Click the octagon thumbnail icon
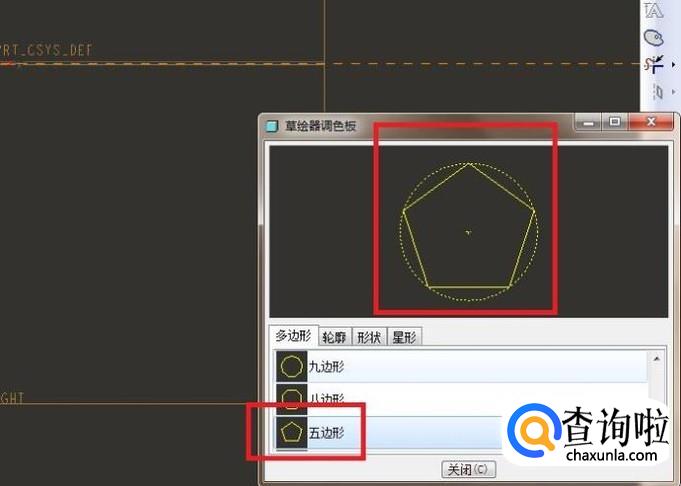This screenshot has width=681, height=486. pyautogui.click(x=291, y=399)
